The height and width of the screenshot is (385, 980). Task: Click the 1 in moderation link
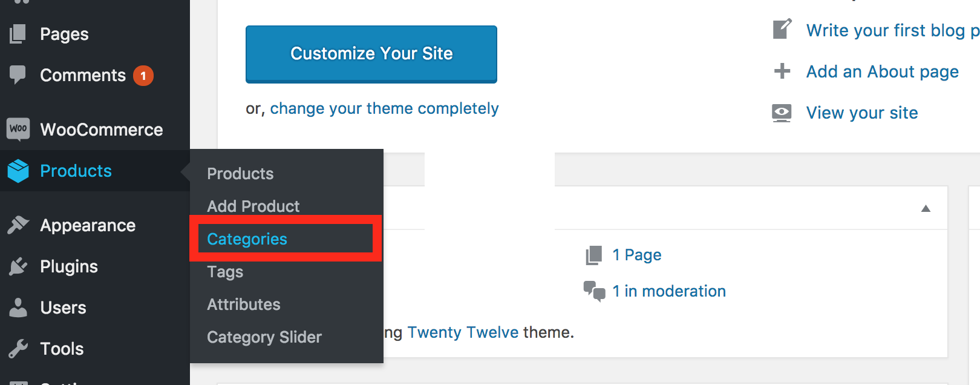click(668, 291)
